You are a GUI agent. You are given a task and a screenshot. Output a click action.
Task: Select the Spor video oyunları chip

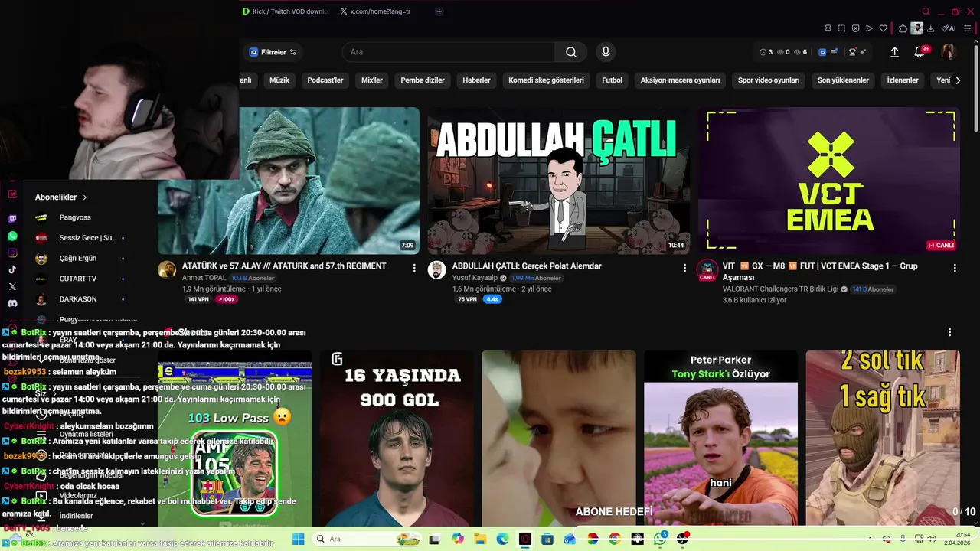click(769, 80)
